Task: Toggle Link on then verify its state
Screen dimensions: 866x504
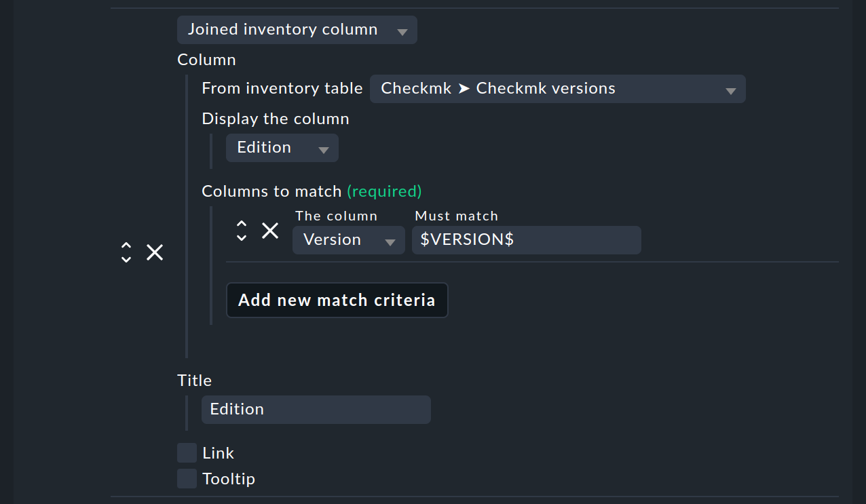Action: tap(186, 452)
